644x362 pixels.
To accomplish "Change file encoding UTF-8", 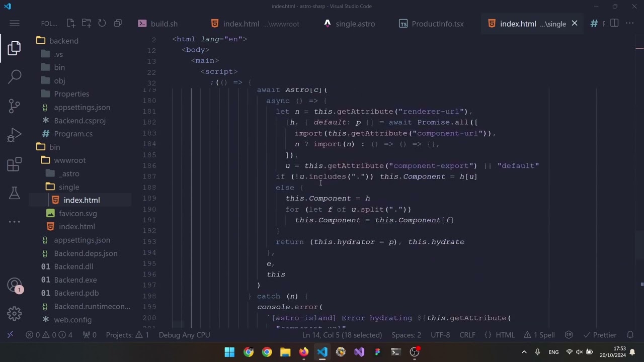I will click(440, 335).
